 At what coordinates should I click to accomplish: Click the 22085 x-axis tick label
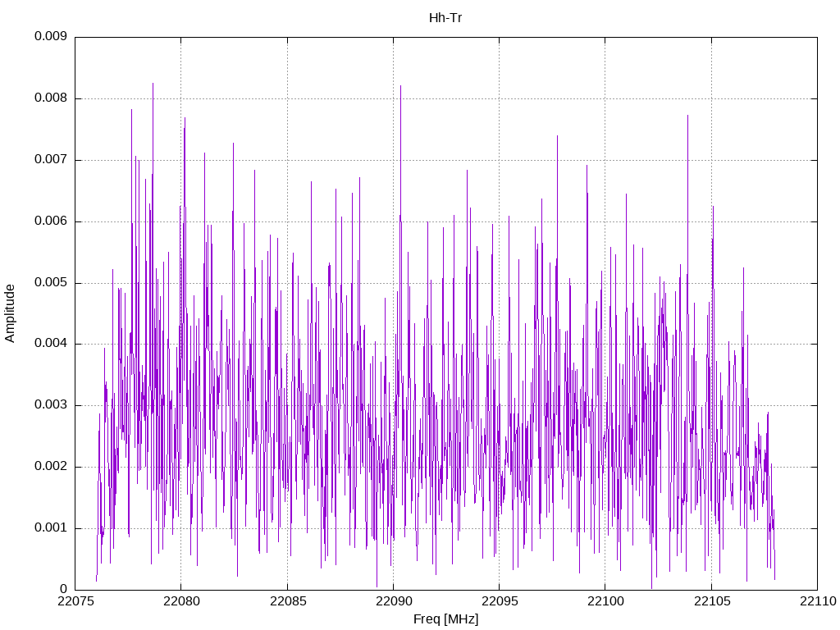[287, 601]
